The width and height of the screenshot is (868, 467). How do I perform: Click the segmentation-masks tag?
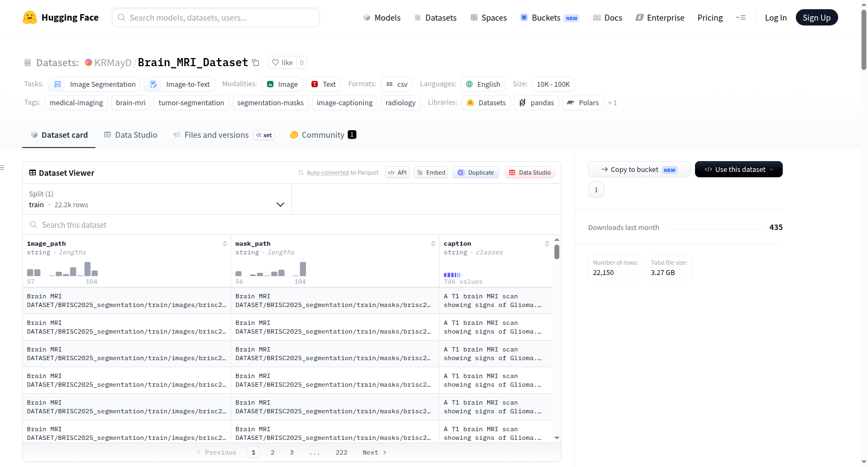(271, 103)
